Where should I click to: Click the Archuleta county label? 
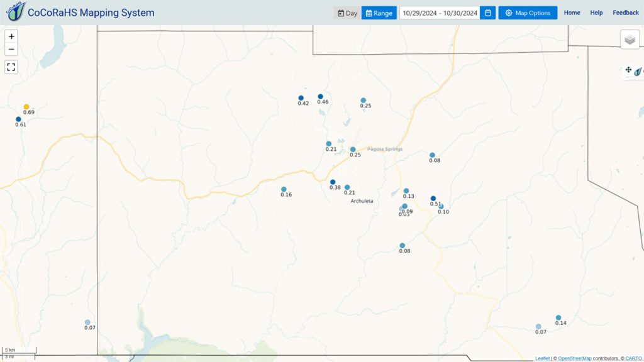pos(362,201)
